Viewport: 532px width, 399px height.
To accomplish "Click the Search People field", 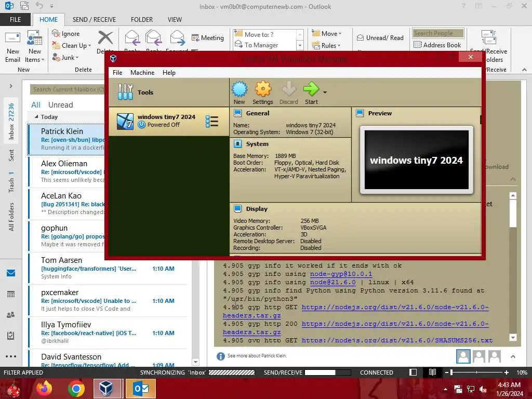I will 438,33.
